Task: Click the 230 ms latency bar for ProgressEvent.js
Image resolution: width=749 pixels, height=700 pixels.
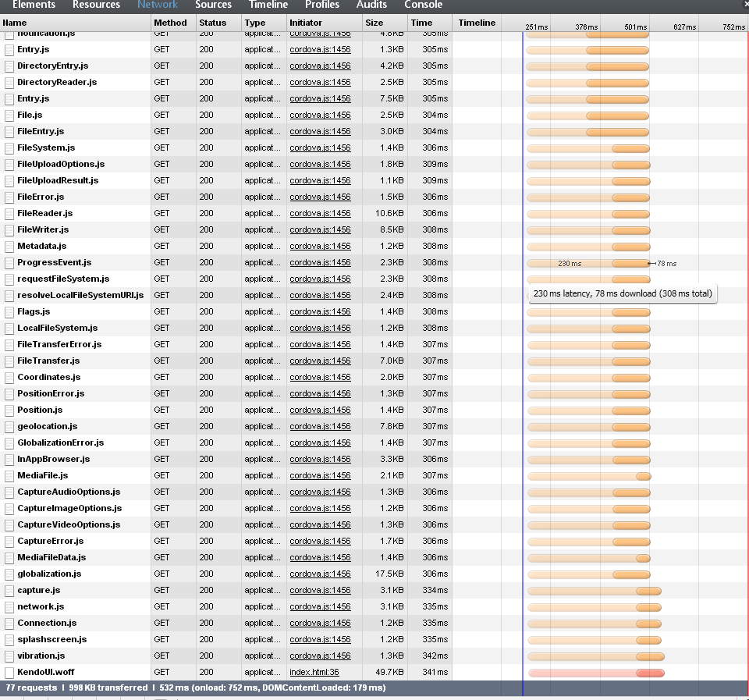Action: pos(570,264)
